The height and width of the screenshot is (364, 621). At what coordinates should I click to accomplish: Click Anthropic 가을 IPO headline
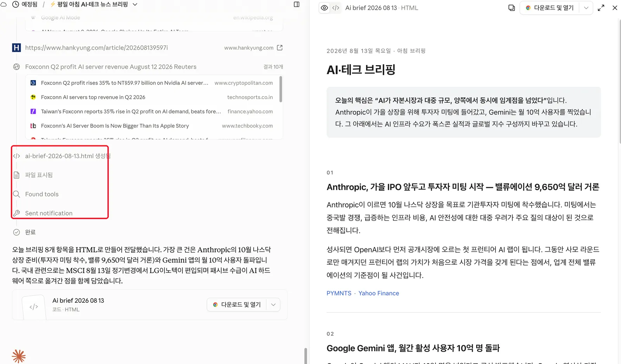pos(463,187)
